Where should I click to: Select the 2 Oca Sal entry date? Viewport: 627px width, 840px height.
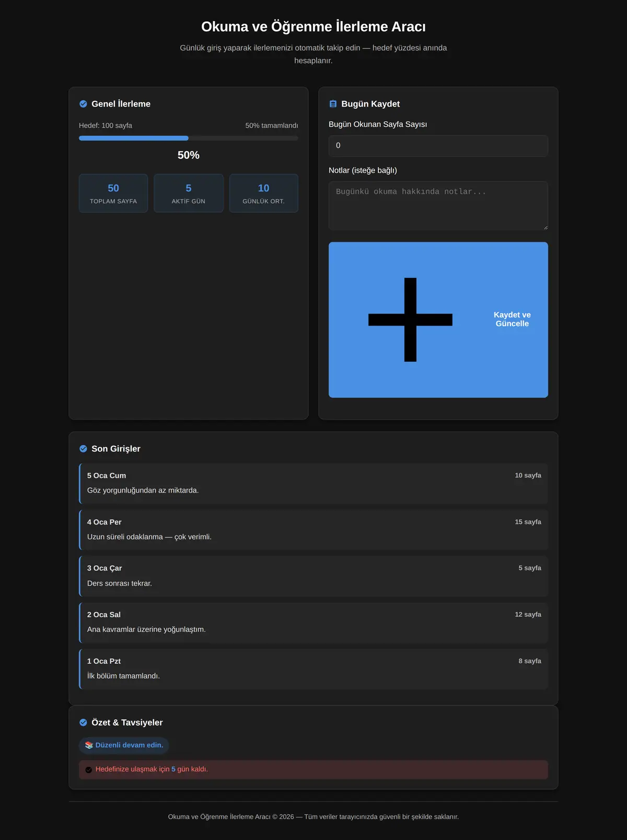pyautogui.click(x=104, y=615)
